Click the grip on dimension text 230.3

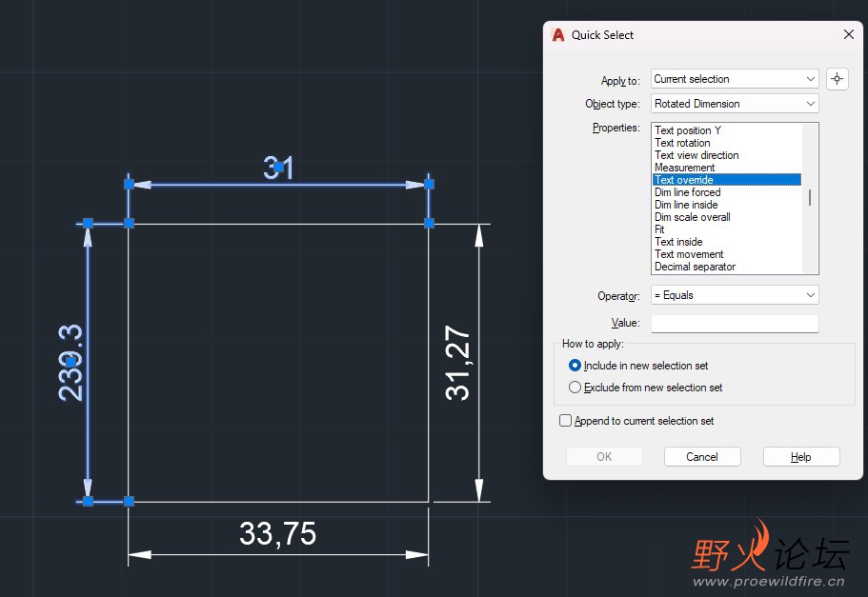pyautogui.click(x=71, y=362)
